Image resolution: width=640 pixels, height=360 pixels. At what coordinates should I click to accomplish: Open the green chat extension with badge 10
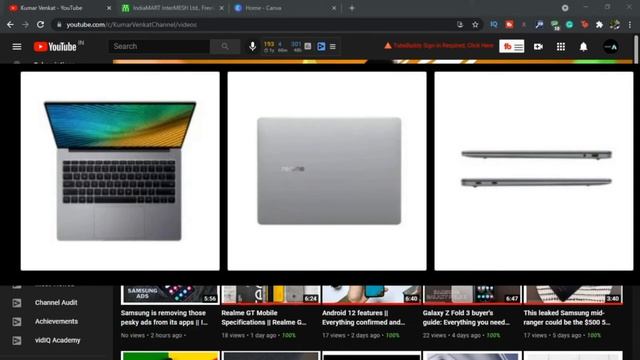555,25
